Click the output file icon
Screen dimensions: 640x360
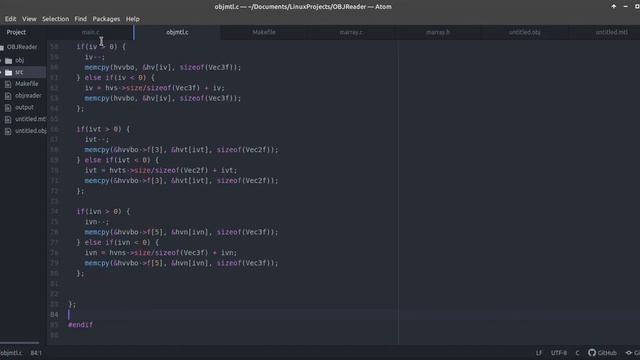point(8,108)
